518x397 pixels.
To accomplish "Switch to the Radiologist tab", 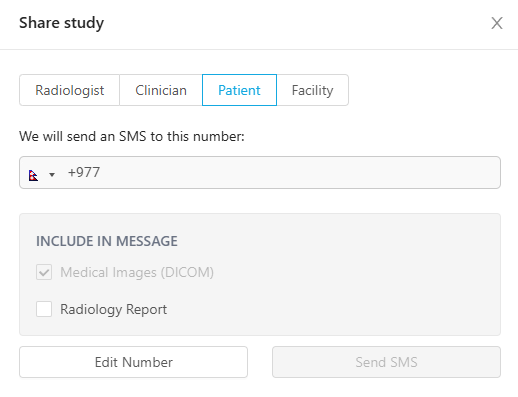I will 70,90.
